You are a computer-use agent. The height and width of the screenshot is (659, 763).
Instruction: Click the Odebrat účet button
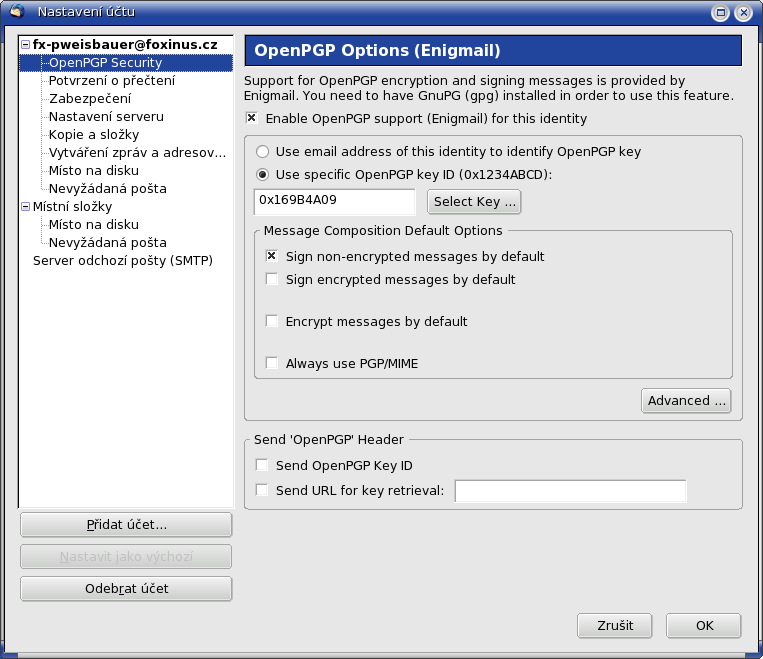(x=126, y=589)
